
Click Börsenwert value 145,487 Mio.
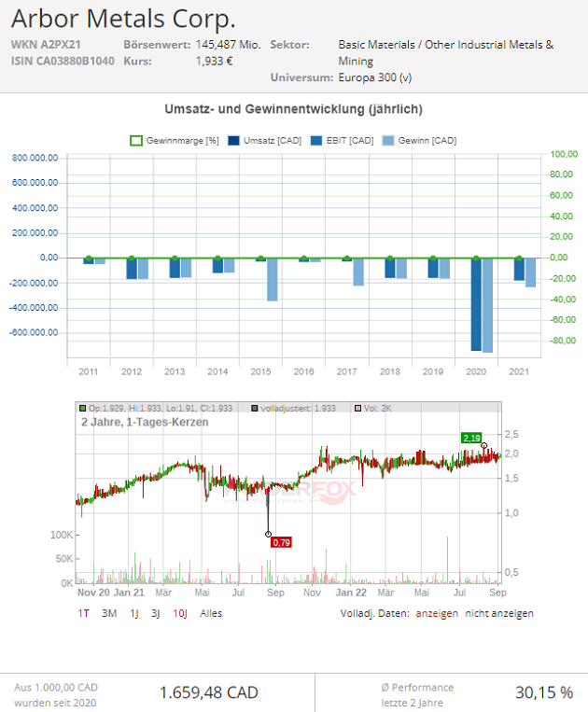[x=229, y=45]
